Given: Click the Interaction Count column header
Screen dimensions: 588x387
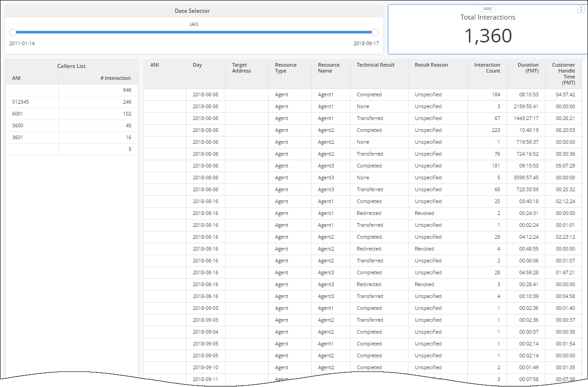Looking at the screenshot, I should coord(487,68).
